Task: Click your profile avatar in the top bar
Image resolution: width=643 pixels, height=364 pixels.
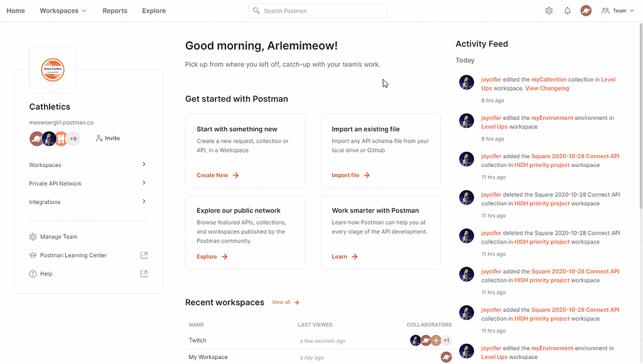Action: (x=586, y=11)
